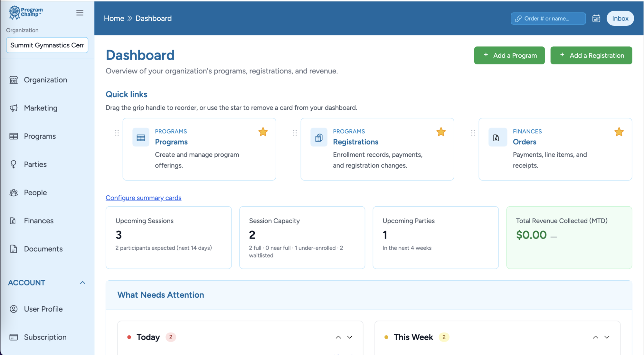Click Today panel up chevron
644x355 pixels.
338,337
